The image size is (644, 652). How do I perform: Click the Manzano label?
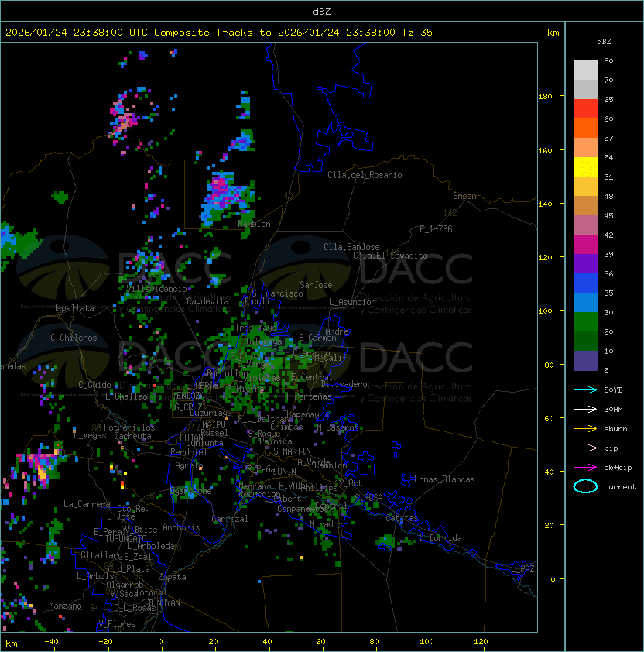coord(65,606)
